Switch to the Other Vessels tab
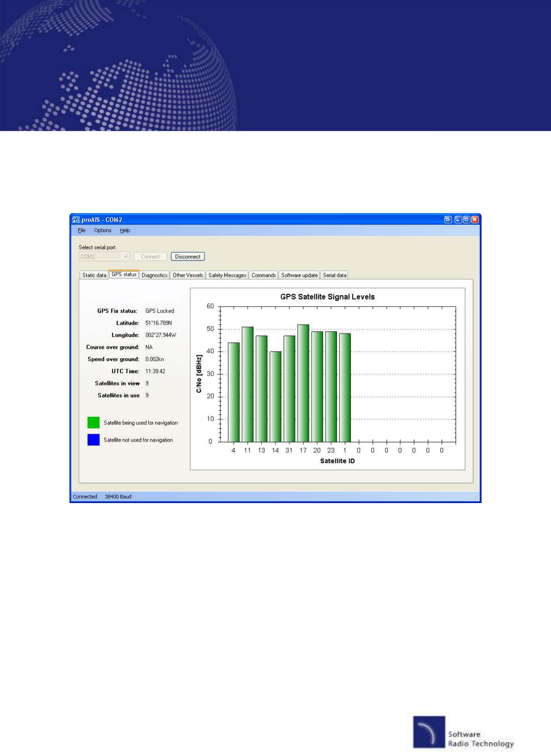Viewport: 551px width, 756px height. coord(188,275)
